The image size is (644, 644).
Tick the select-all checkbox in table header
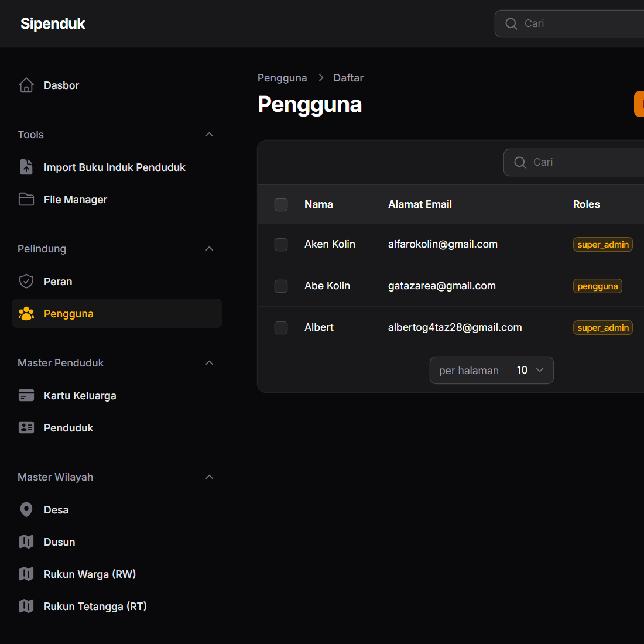[281, 204]
